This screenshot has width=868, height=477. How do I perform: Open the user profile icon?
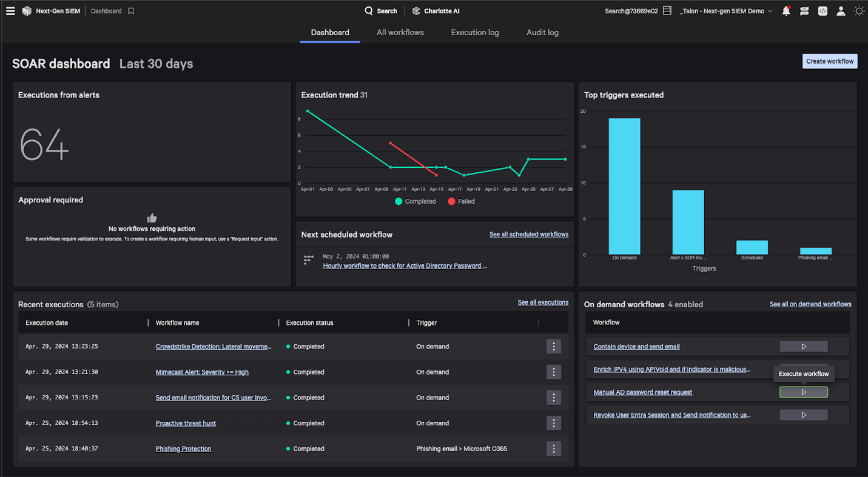click(841, 10)
